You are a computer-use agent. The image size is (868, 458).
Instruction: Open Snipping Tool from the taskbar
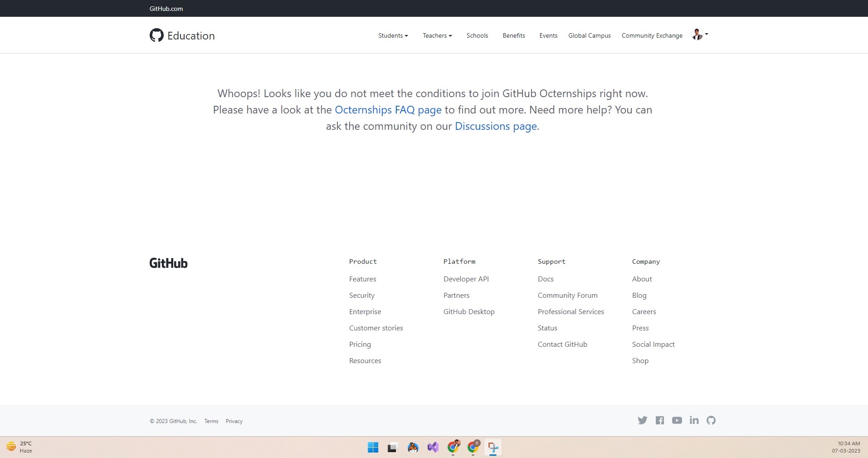[x=493, y=448]
